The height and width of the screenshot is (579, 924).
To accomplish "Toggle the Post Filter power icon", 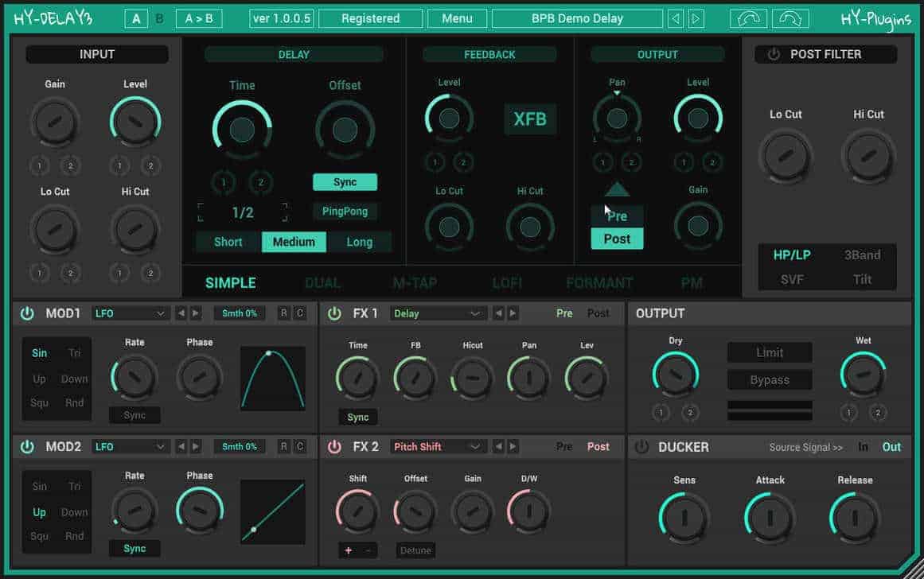I will pyautogui.click(x=774, y=54).
